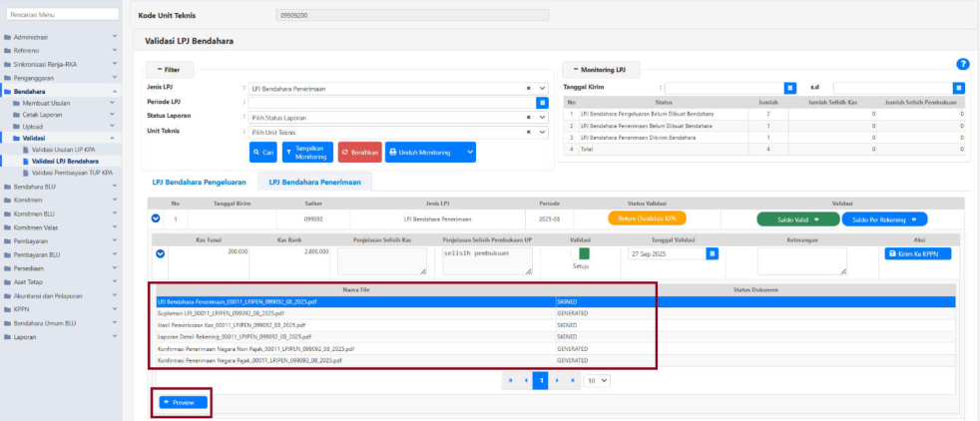Open the Tanggal Validasi calendar icon
980x421 pixels.
tap(712, 253)
